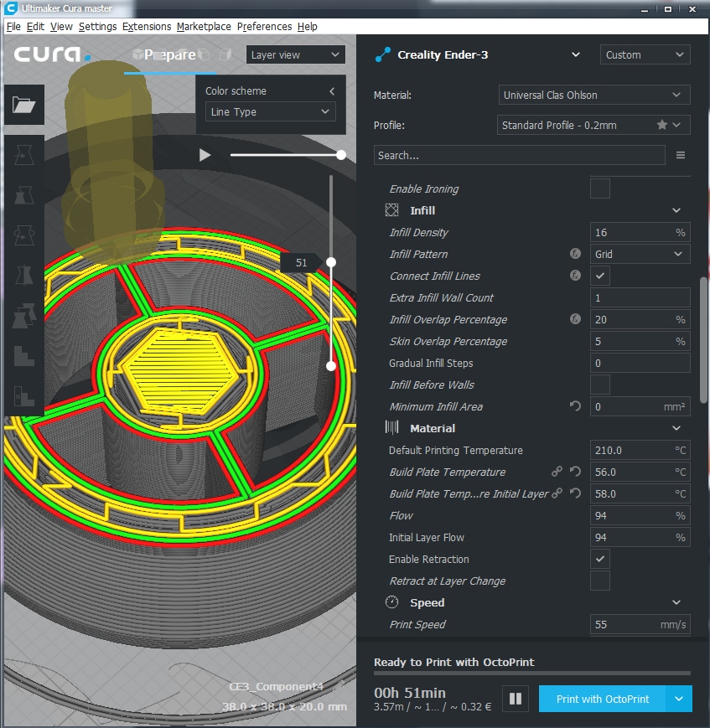Select the Support Blocker tool
This screenshot has height=728, width=710.
[24, 356]
